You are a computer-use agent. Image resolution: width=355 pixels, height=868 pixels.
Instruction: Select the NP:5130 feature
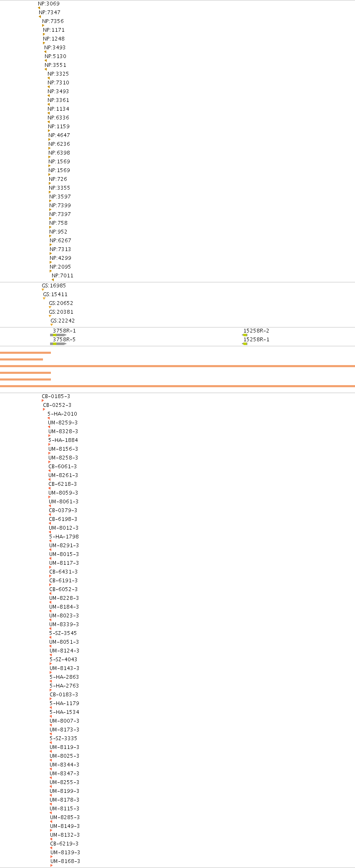55,56
